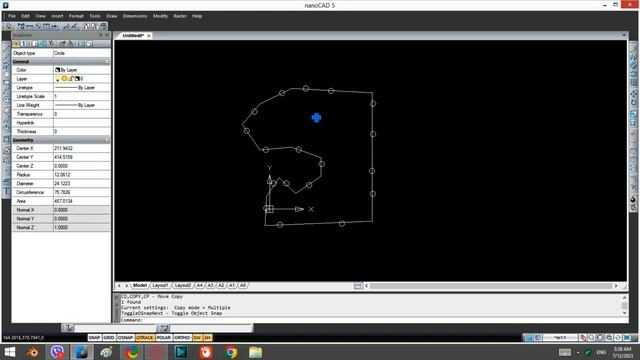Open the File menu

click(12, 16)
